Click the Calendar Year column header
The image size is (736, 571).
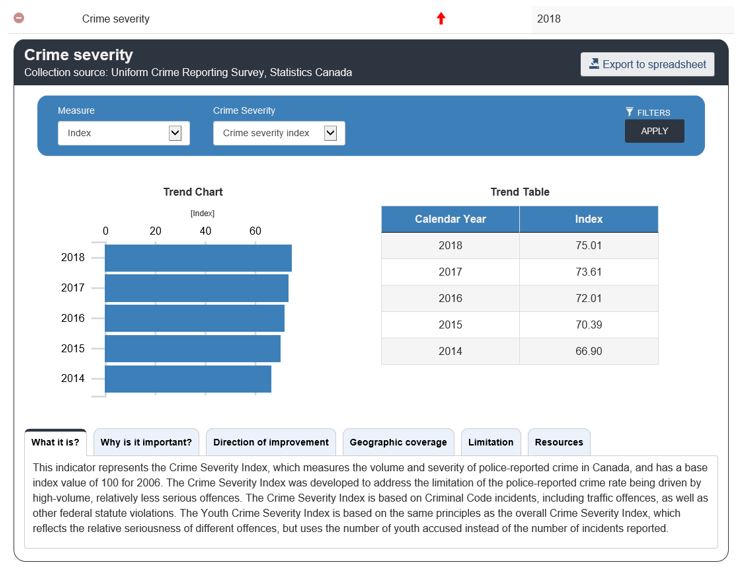pos(450,219)
